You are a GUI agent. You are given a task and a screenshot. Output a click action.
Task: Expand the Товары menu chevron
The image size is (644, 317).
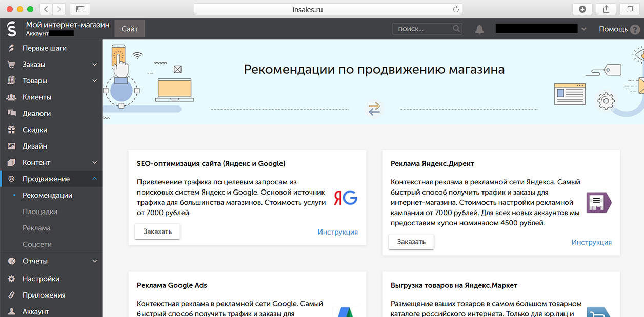pyautogui.click(x=94, y=81)
